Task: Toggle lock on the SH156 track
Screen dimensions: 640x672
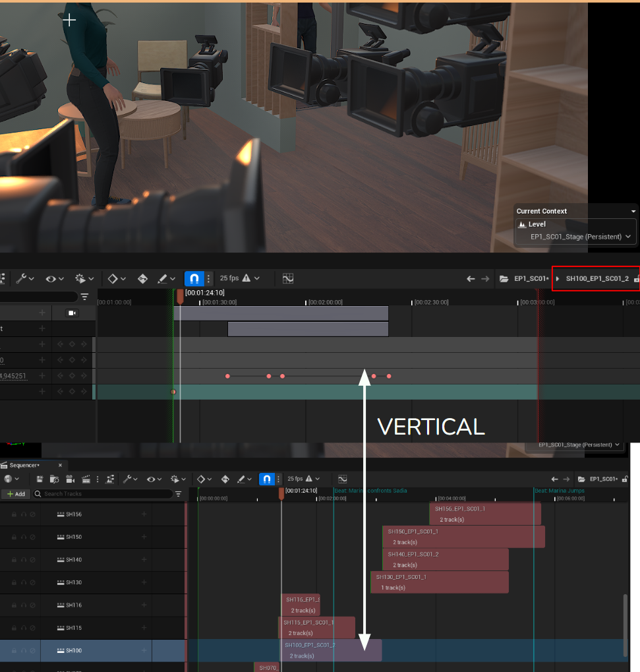Action: tap(13, 514)
